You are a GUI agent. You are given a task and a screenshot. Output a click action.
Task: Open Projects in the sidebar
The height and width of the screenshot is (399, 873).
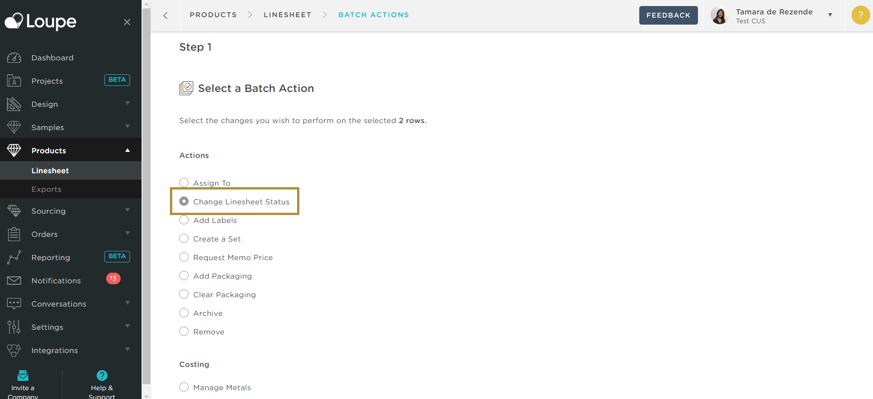point(47,81)
